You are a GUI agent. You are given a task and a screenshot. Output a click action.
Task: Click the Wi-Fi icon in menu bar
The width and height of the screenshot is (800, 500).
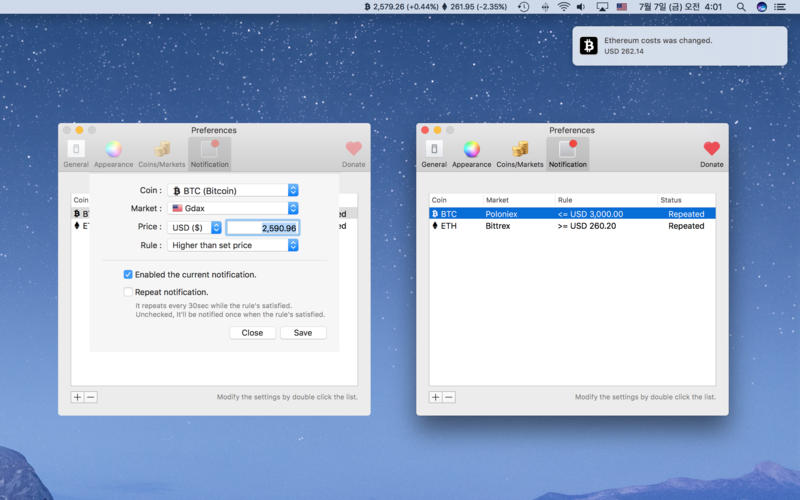tap(564, 7)
